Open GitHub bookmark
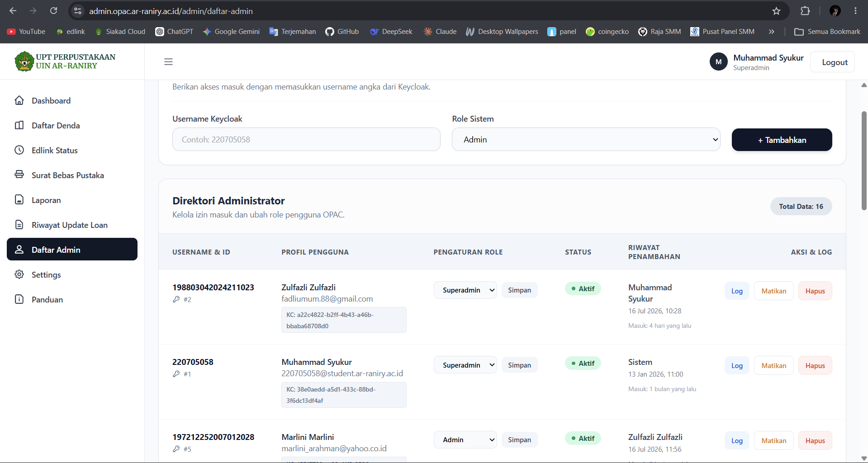 342,32
